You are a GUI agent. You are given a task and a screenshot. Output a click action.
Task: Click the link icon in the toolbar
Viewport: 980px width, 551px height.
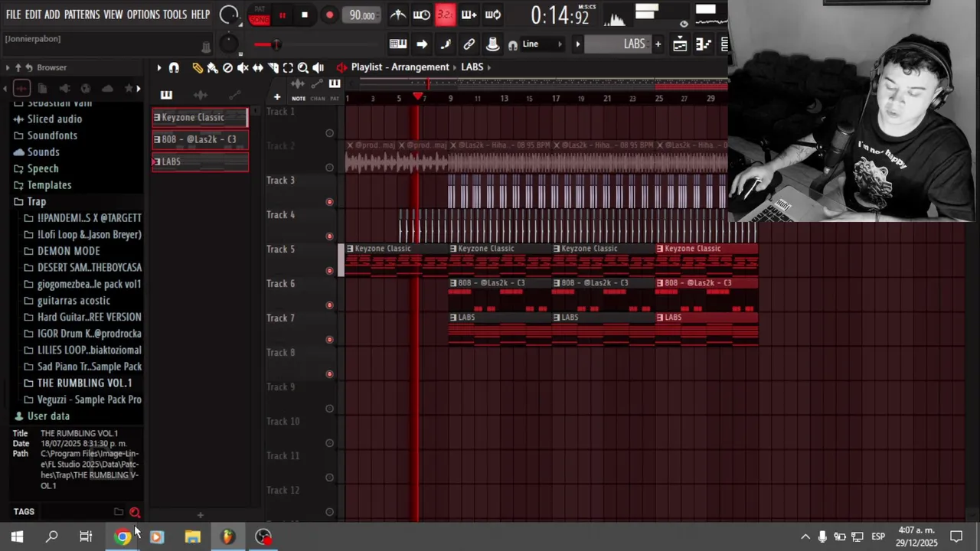469,44
